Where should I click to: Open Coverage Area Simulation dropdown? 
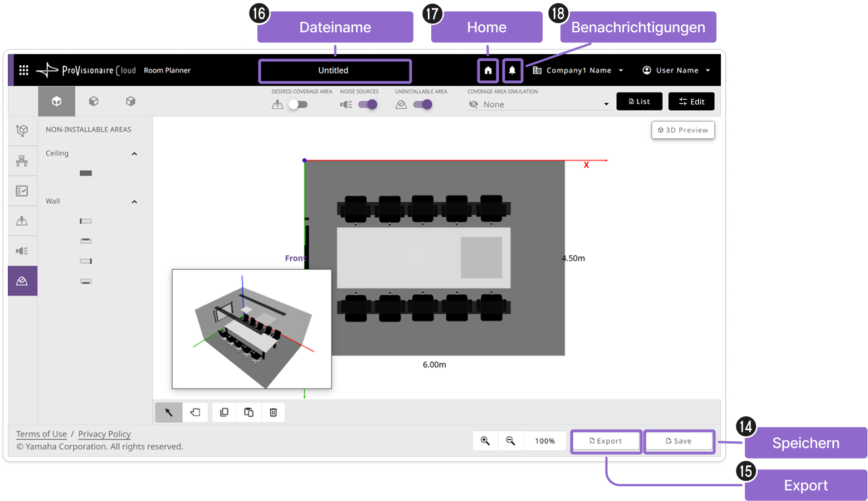click(539, 104)
